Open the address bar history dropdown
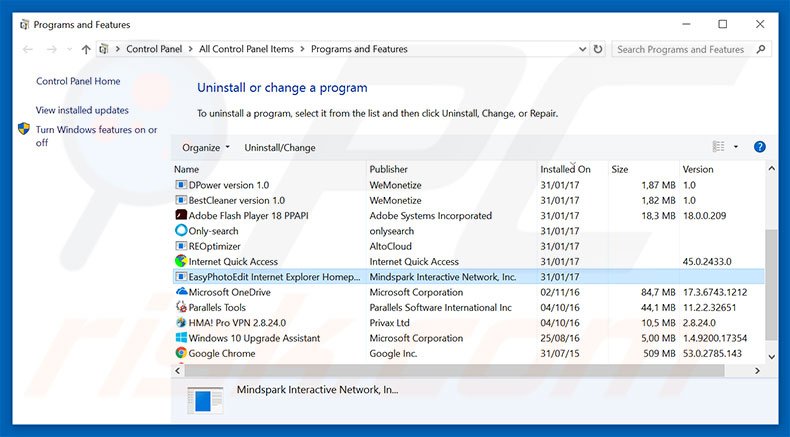 [x=582, y=49]
